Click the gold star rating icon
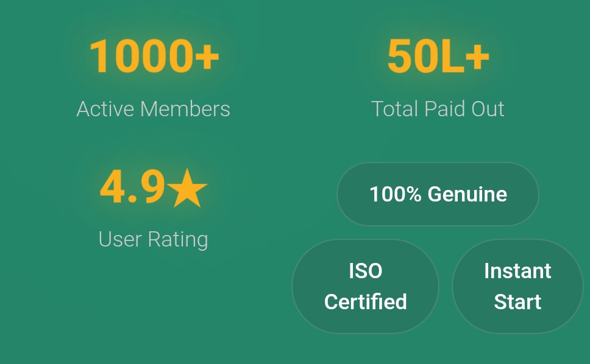 coord(187,189)
